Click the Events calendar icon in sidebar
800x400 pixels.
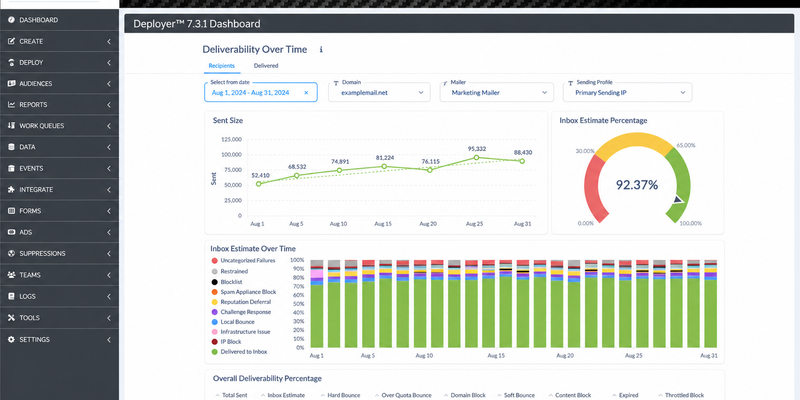tap(11, 168)
